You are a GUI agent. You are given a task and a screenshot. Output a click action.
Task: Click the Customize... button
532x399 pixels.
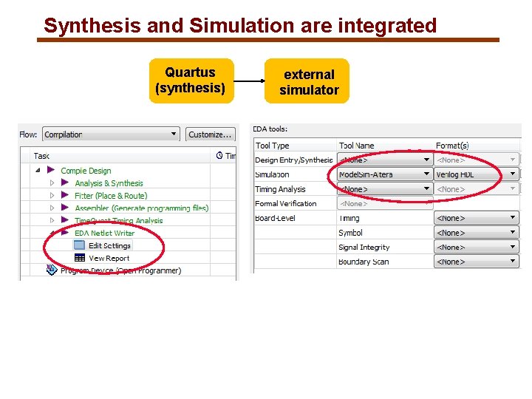(211, 134)
